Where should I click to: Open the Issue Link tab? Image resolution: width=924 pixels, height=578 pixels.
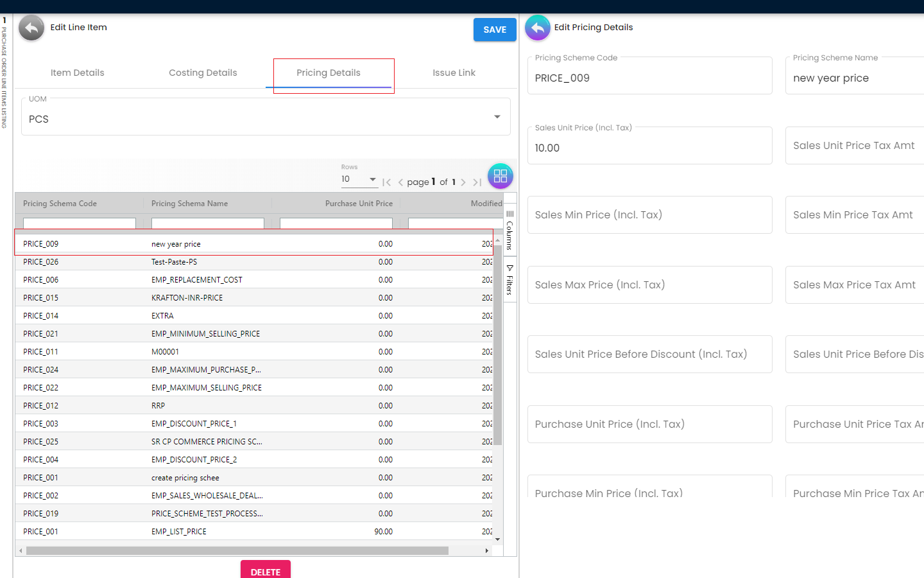click(x=454, y=73)
